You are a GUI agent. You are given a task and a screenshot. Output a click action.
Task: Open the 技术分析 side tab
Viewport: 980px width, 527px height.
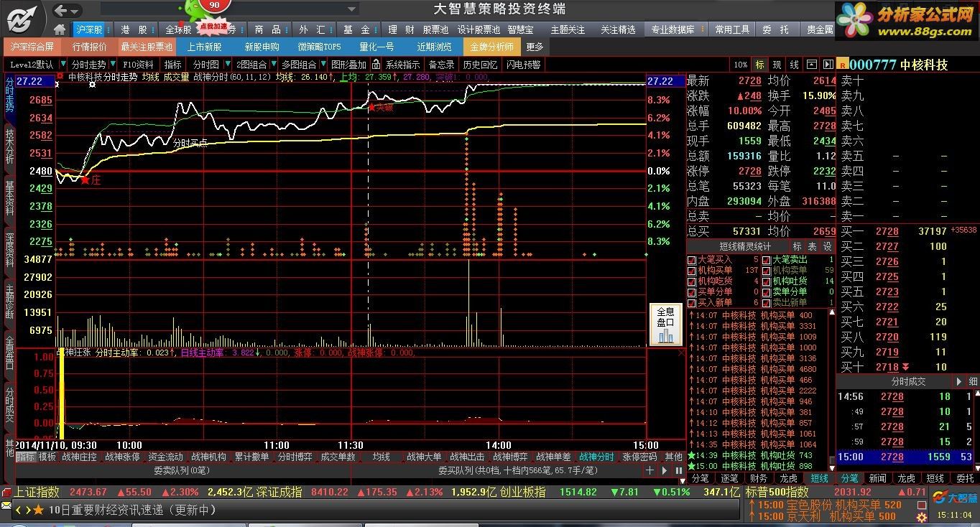[9, 146]
